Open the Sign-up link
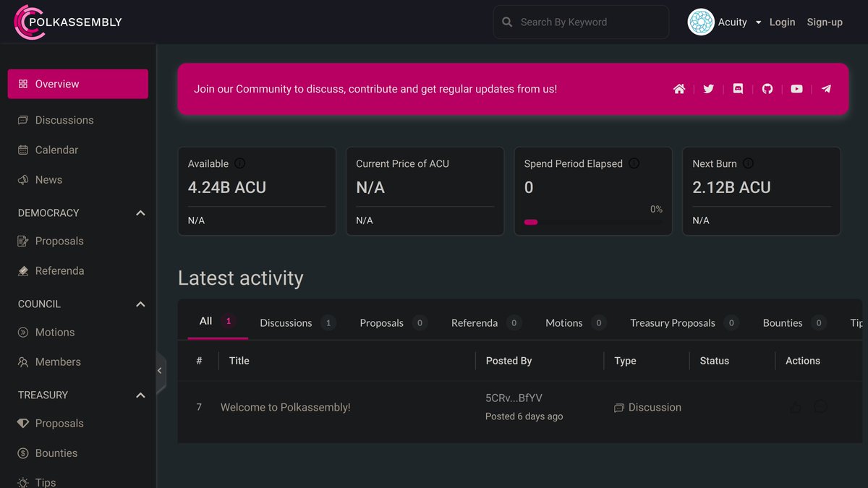 pos(825,22)
